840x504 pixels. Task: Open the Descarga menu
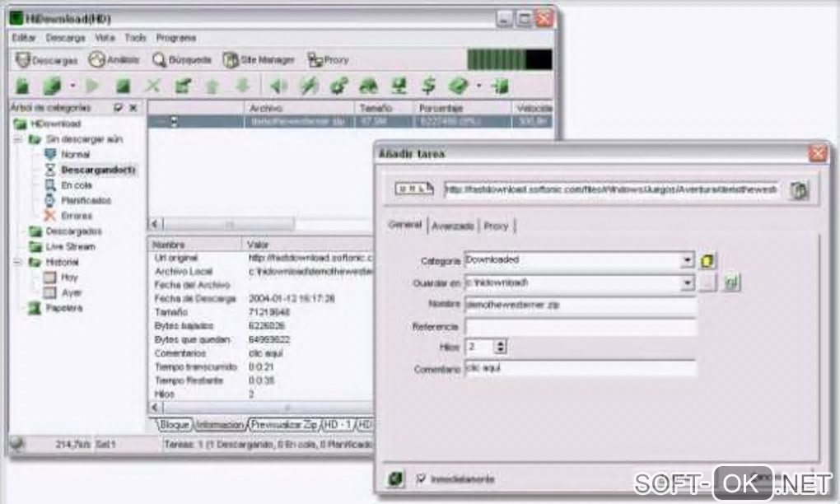(x=65, y=38)
